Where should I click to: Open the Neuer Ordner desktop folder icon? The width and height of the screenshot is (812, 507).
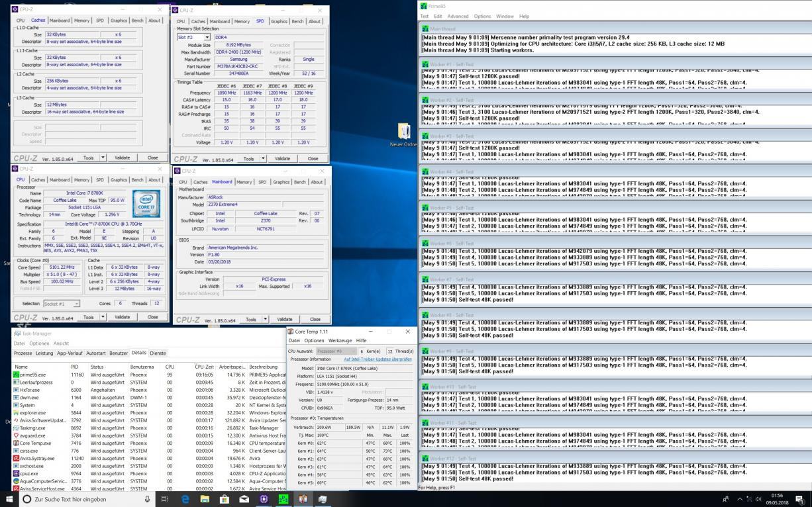403,131
